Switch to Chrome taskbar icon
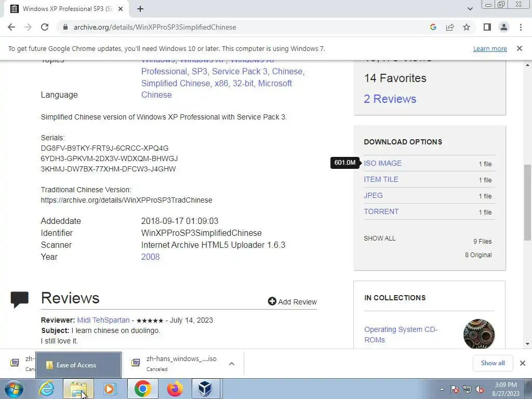Screen dimensions: 532x399 (142, 389)
